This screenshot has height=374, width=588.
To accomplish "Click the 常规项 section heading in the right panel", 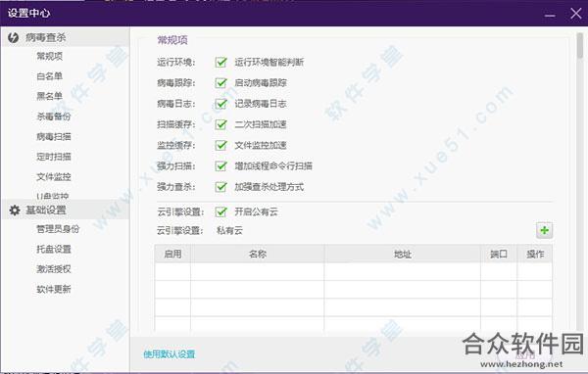I will pos(172,40).
